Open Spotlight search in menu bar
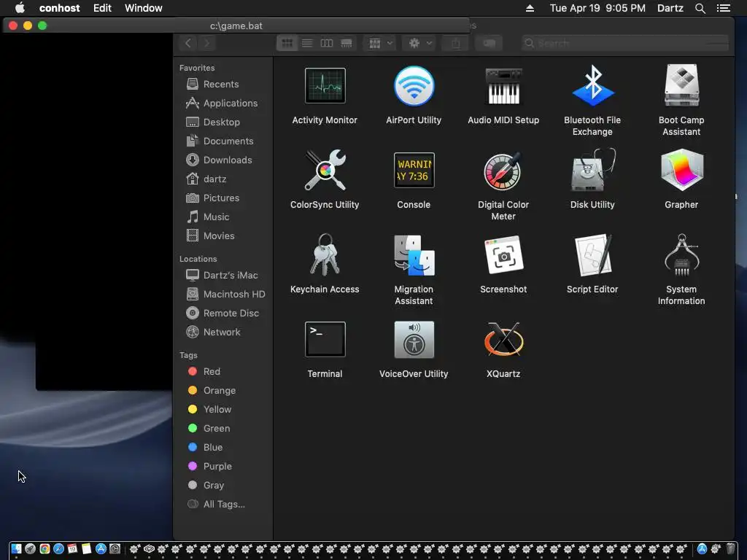This screenshot has width=747, height=560. click(700, 8)
